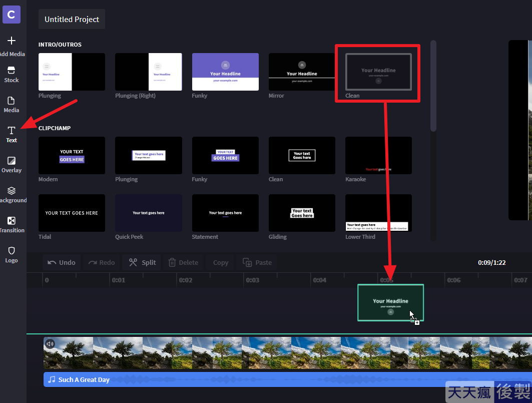Select the Modern text style
This screenshot has width=532, height=403.
coord(72,156)
